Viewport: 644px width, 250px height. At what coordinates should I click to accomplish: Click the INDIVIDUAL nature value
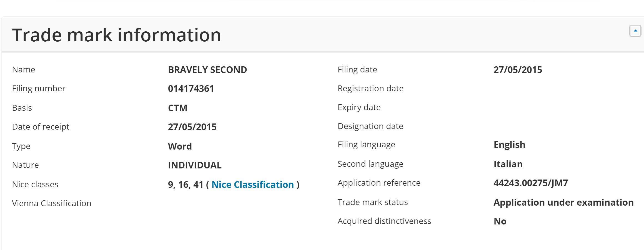[195, 165]
